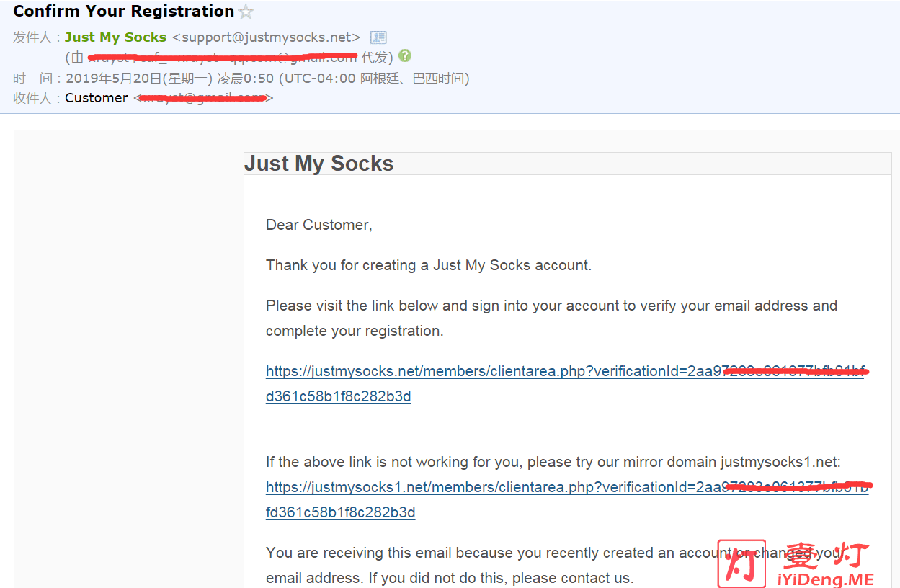Open the justmysocks1.net mirror verification link
The width and height of the screenshot is (900, 588).
(x=567, y=500)
